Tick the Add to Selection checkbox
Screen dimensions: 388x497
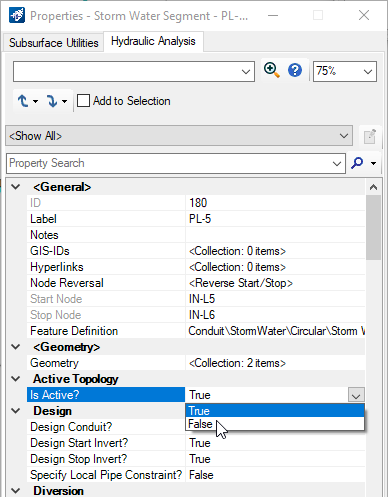coord(83,101)
